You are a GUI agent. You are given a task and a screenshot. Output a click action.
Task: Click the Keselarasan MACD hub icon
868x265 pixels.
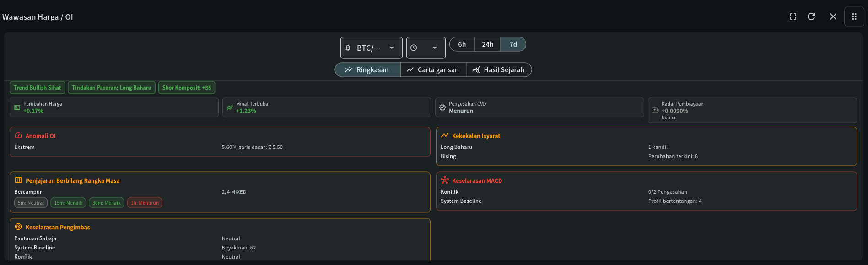coord(445,180)
